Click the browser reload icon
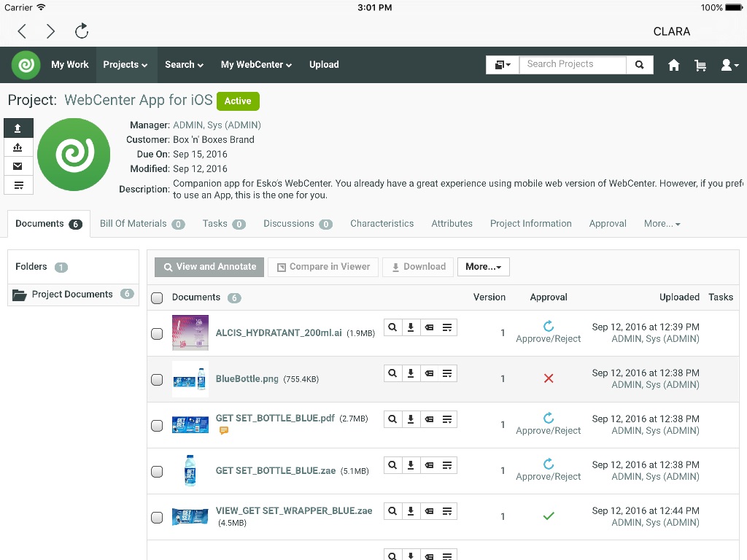747x560 pixels. pos(82,31)
